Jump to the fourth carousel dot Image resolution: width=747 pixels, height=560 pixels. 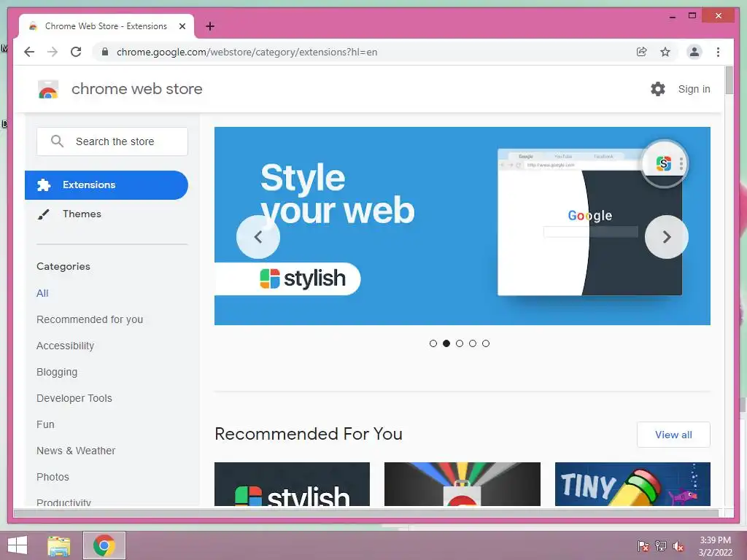point(473,343)
